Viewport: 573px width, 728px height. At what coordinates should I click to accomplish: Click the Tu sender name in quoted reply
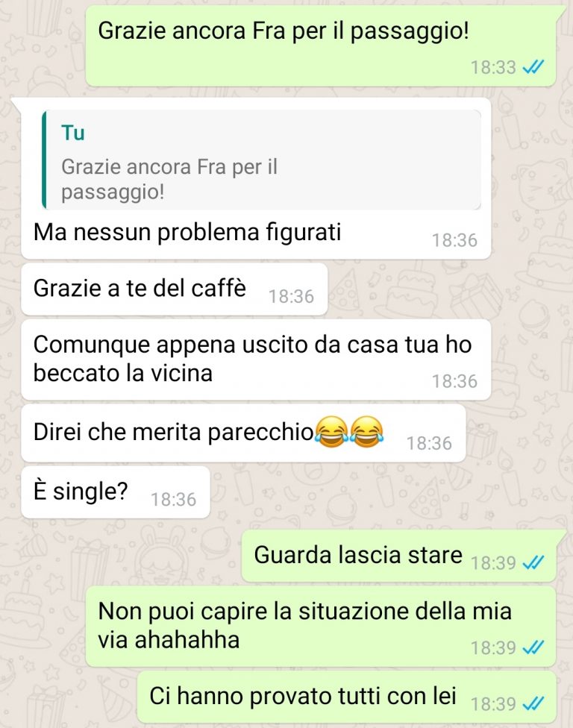73,133
